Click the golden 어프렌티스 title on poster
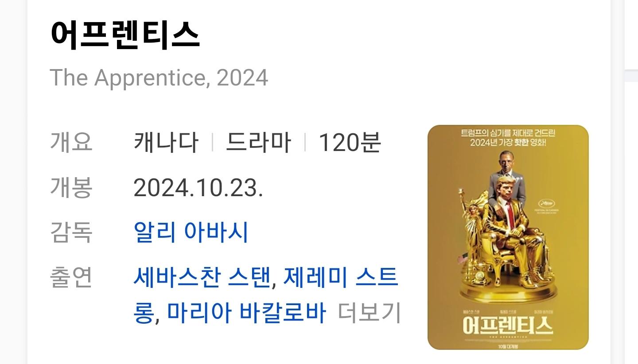The image size is (638, 364). pos(508,325)
